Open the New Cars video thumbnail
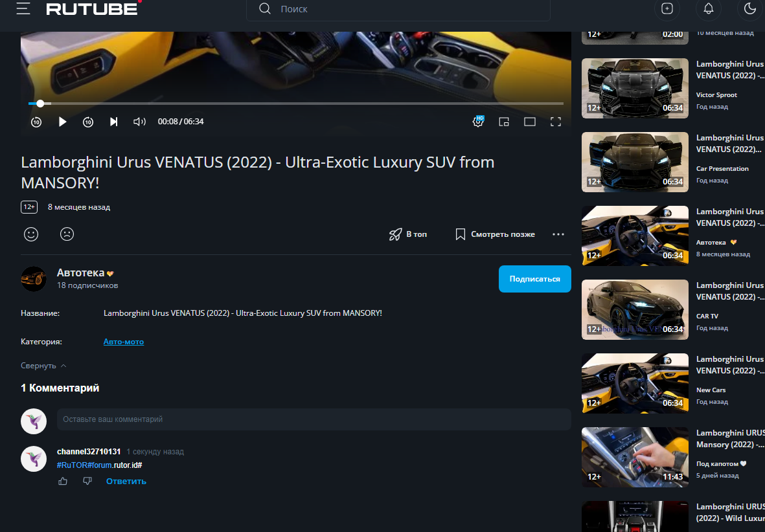Screen dimensions: 765x532 (635, 383)
